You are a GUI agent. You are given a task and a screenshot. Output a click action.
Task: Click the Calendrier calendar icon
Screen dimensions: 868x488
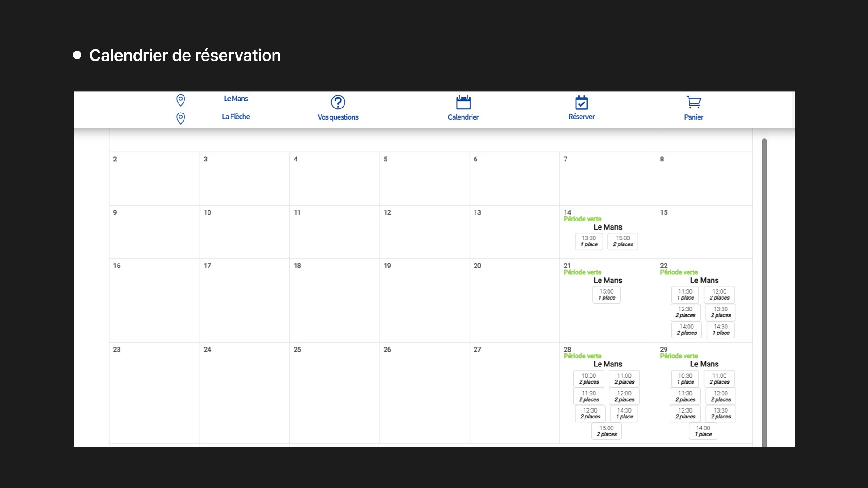(463, 102)
